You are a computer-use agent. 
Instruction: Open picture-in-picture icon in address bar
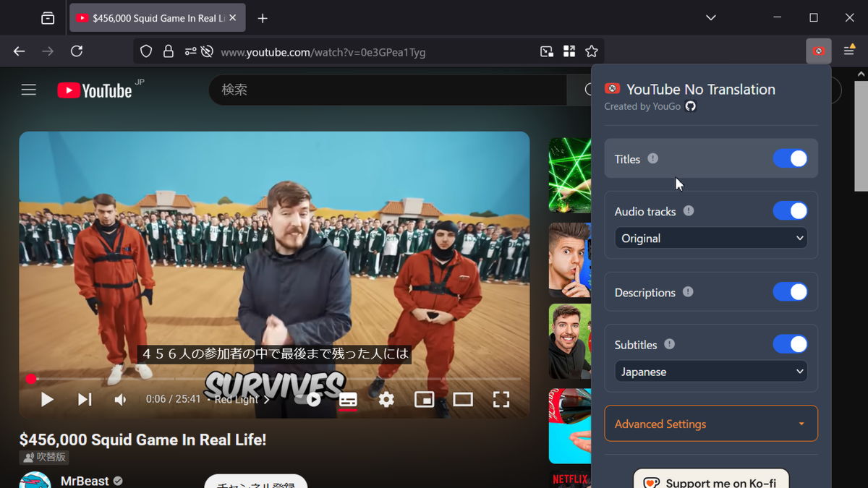tap(547, 51)
